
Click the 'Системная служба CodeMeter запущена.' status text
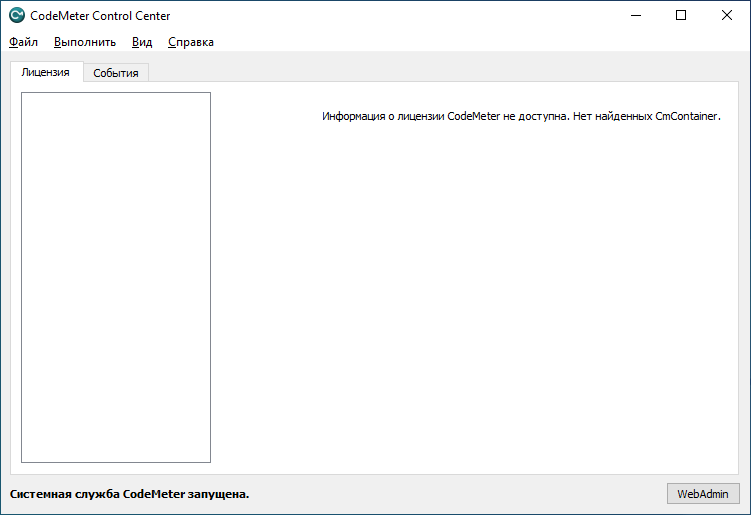[x=129, y=494]
